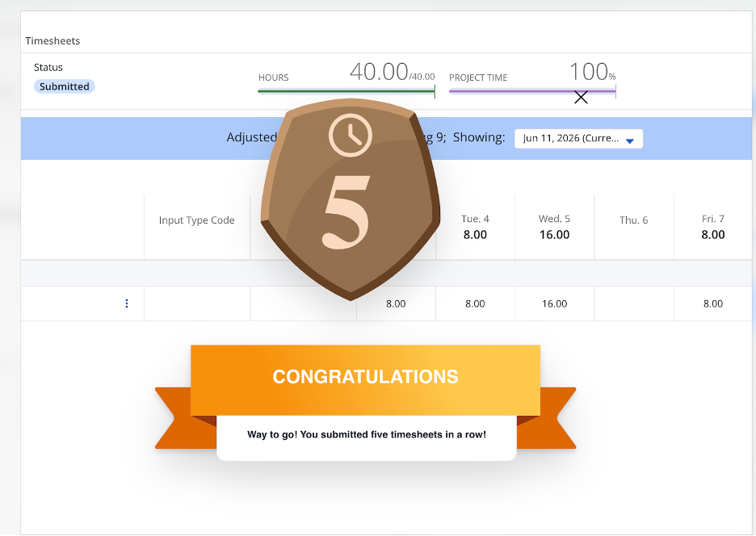756x536 pixels.
Task: Click the X marker on the project time bar
Action: [x=581, y=98]
